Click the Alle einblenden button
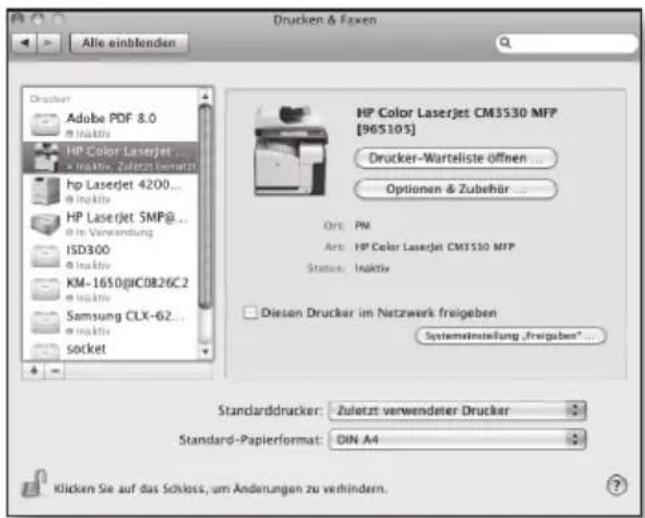Viewport: 645px width, 518px height. coord(129,43)
